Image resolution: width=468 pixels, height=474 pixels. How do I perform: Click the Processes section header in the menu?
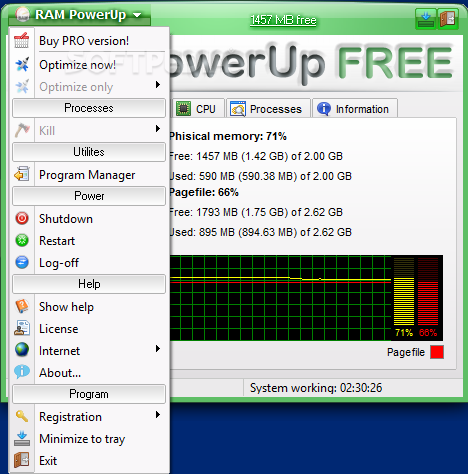[x=89, y=108]
